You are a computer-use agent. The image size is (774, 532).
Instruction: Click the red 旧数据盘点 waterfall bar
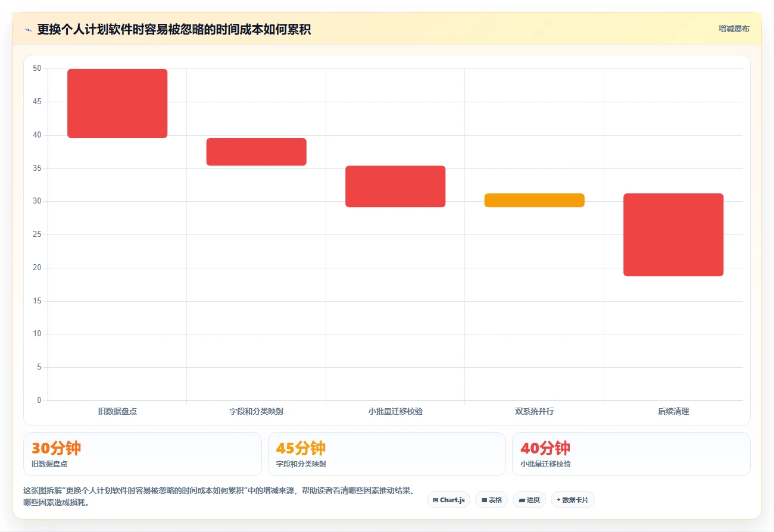click(x=117, y=104)
